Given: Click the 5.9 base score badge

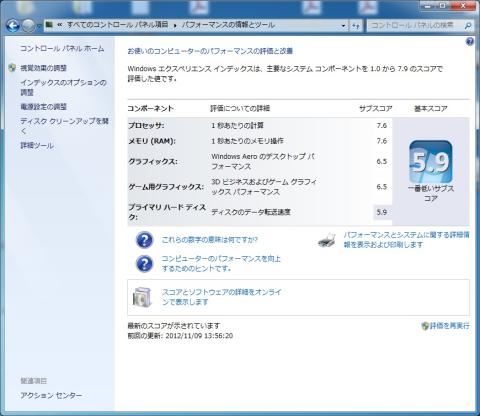Looking at the screenshot, I should (431, 162).
